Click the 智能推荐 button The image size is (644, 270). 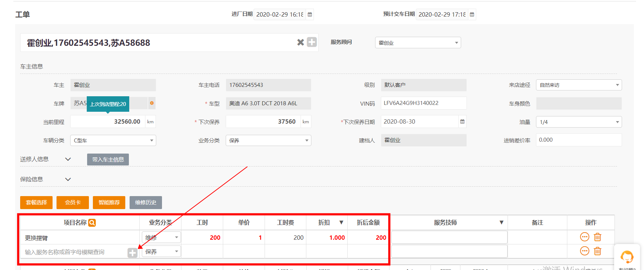[109, 203]
